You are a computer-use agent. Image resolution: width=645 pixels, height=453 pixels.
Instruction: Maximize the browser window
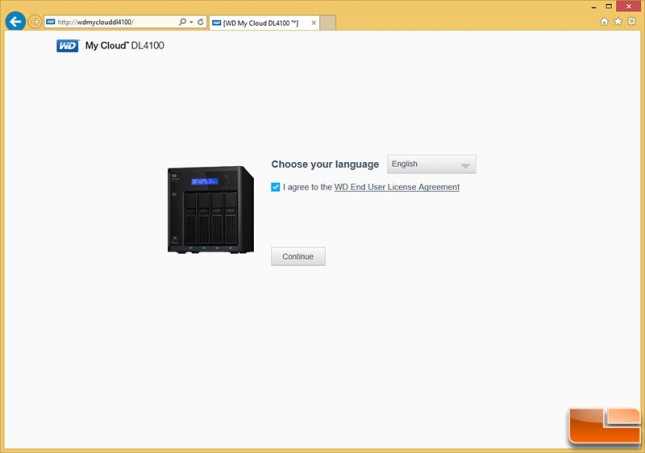(x=609, y=6)
